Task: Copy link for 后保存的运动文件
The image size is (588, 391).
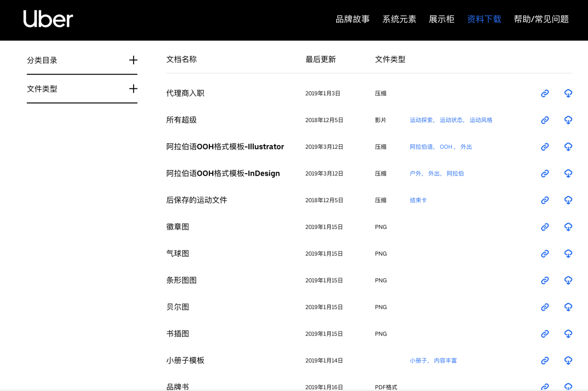Action: tap(545, 201)
